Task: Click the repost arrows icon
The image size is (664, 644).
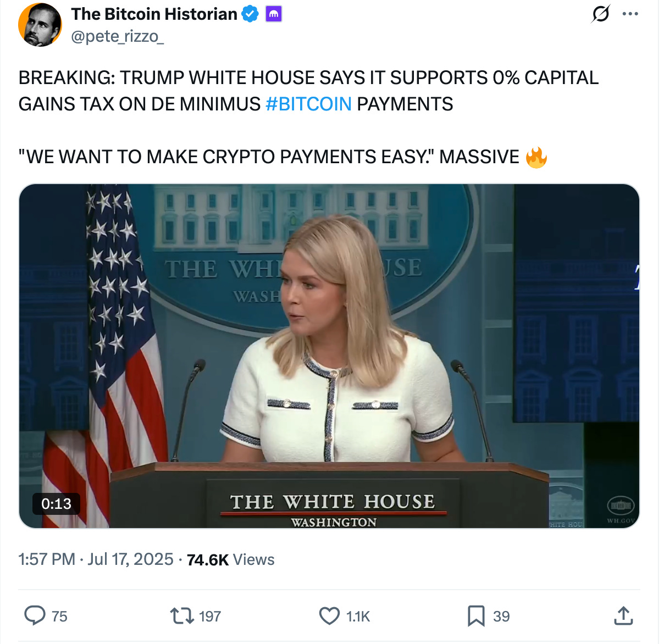Action: [x=182, y=616]
